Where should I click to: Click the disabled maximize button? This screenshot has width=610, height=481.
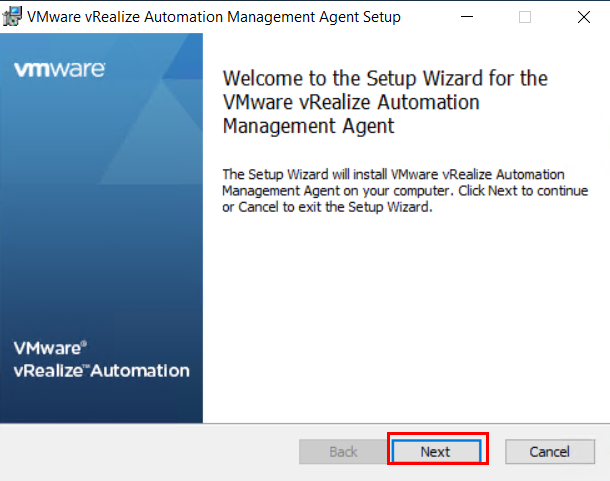tap(525, 17)
